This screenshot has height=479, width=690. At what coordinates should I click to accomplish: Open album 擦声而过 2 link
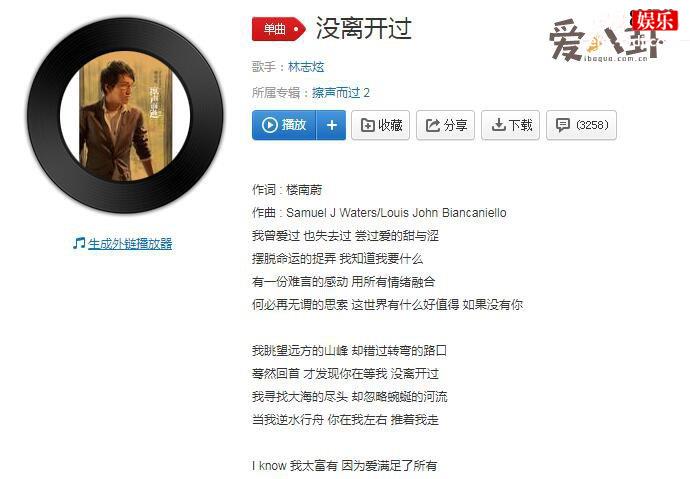(x=341, y=92)
